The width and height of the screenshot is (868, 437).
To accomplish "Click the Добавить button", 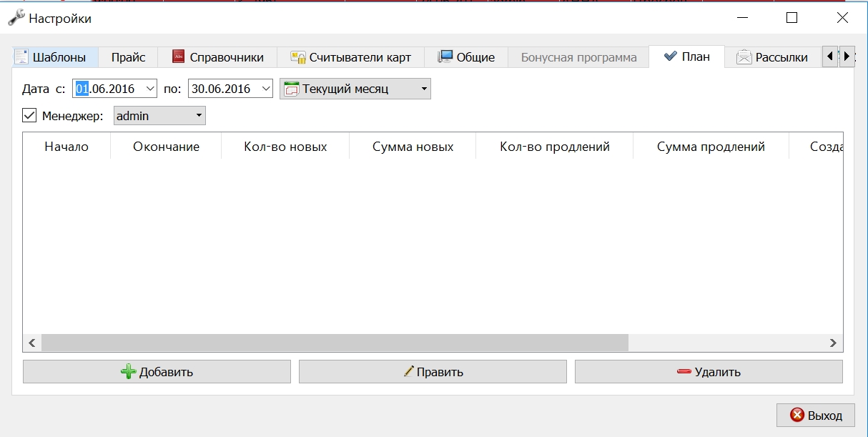I will pos(157,372).
